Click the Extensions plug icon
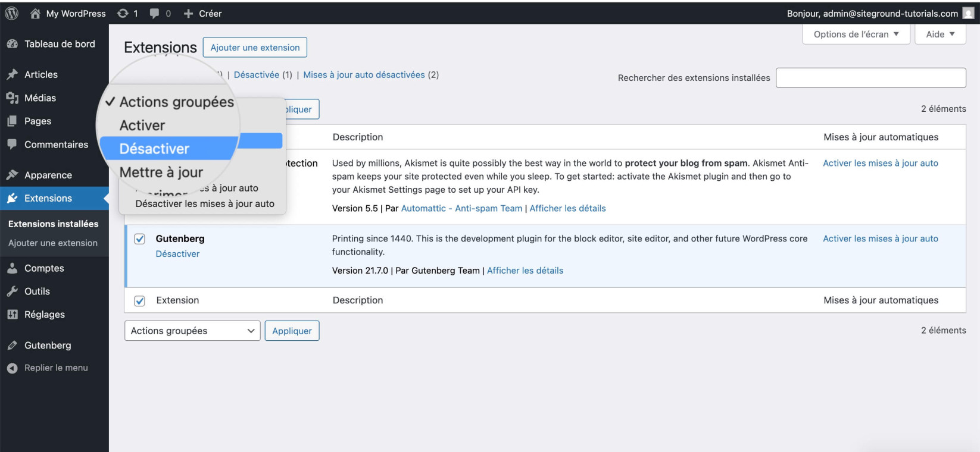Screen dimensions: 980x452 tap(12, 198)
